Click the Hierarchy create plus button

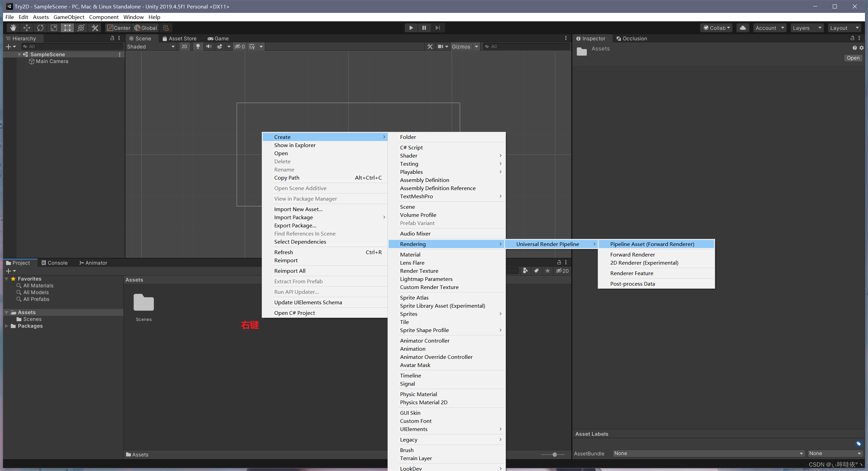coord(11,46)
